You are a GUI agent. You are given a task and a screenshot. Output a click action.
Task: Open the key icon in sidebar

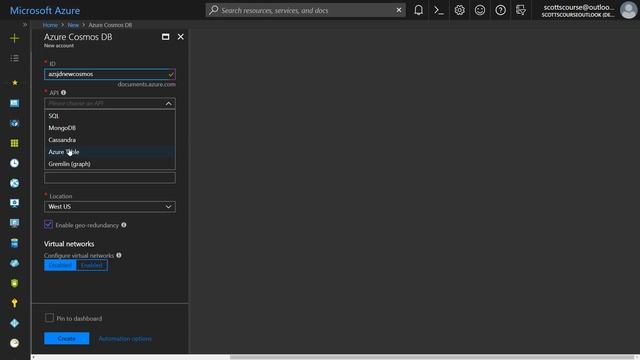14,303
